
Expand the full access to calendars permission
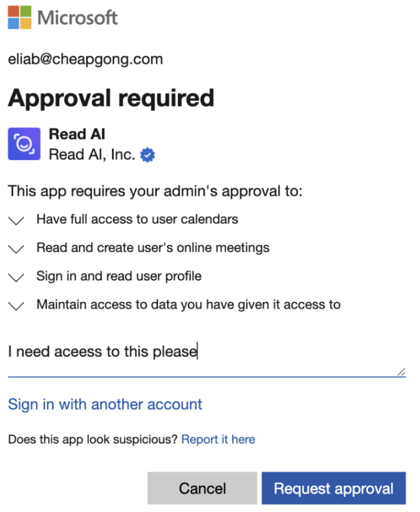click(16, 221)
